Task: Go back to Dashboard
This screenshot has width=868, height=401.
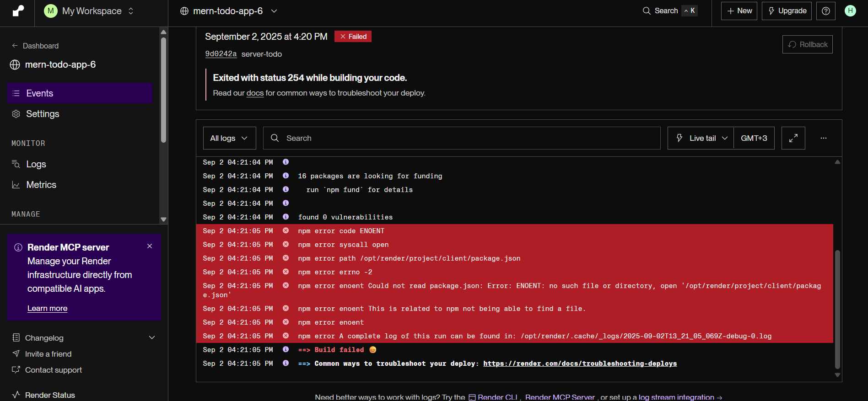Action: pos(35,46)
